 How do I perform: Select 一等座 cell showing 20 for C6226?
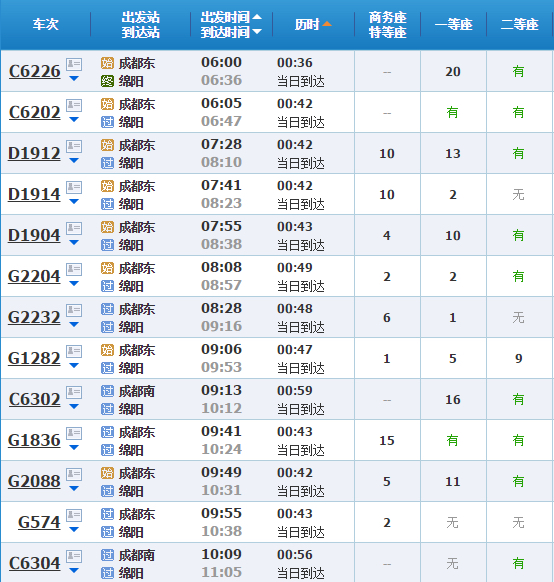point(453,71)
